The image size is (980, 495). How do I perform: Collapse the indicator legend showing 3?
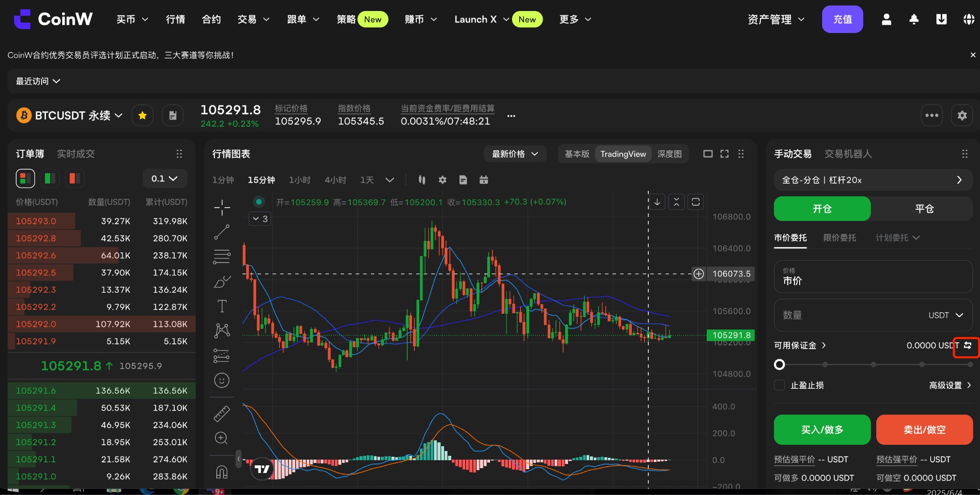tap(260, 219)
